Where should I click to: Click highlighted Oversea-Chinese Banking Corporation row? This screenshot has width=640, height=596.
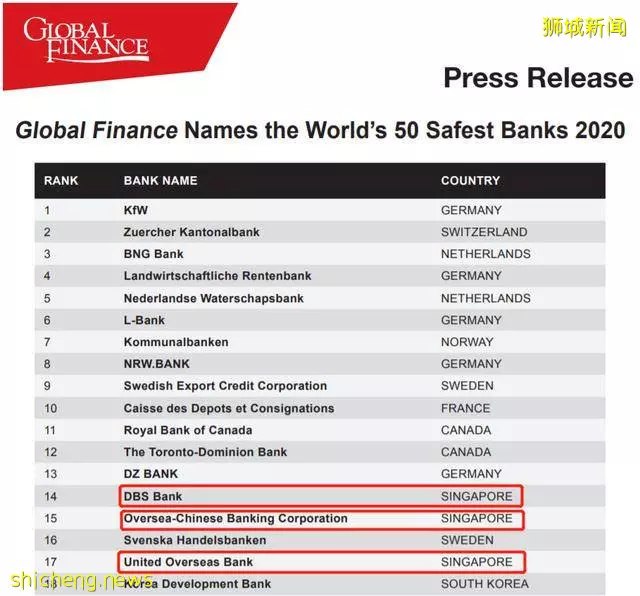[x=322, y=519]
